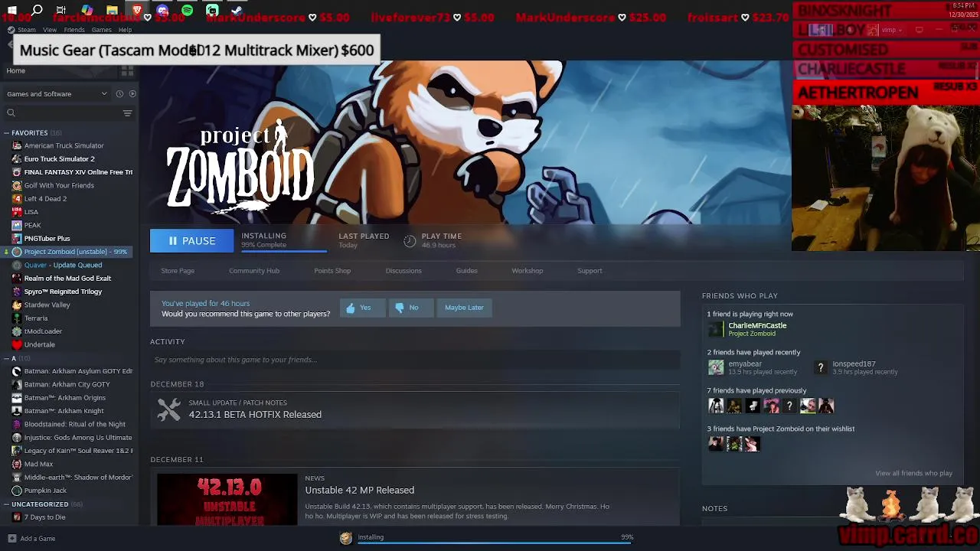The width and height of the screenshot is (980, 551).
Task: Click the PEAK game icon
Action: click(x=17, y=225)
